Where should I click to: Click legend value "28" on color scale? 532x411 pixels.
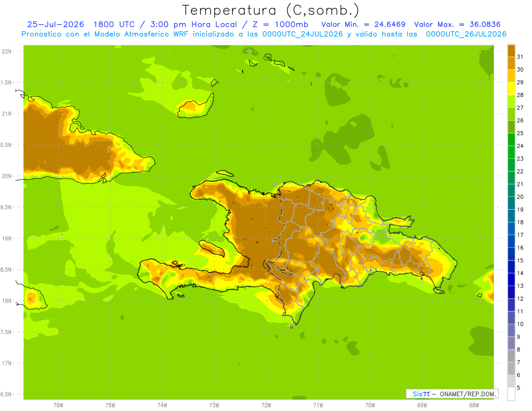[x=520, y=95]
